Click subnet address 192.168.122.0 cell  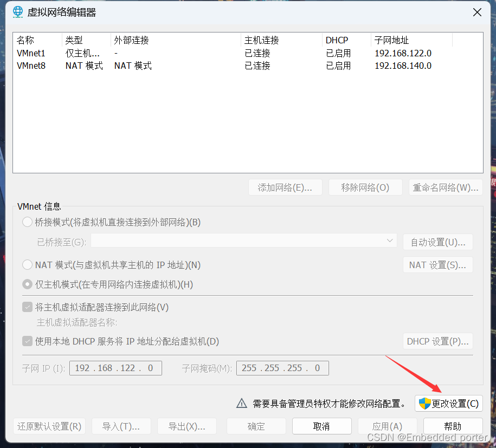[x=403, y=53]
